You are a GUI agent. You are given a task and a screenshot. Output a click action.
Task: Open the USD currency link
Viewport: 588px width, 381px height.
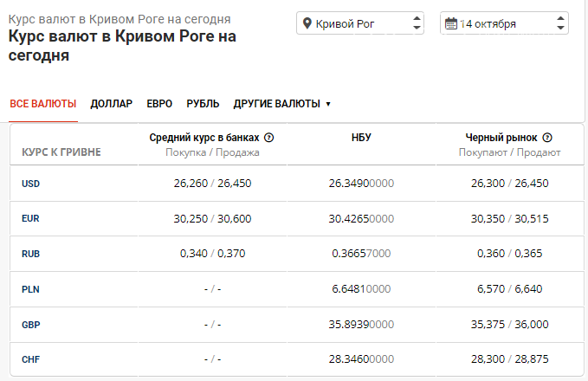31,184
